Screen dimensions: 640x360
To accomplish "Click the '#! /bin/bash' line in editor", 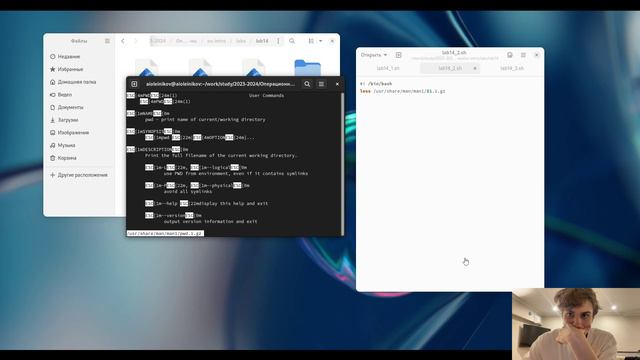I will [376, 84].
